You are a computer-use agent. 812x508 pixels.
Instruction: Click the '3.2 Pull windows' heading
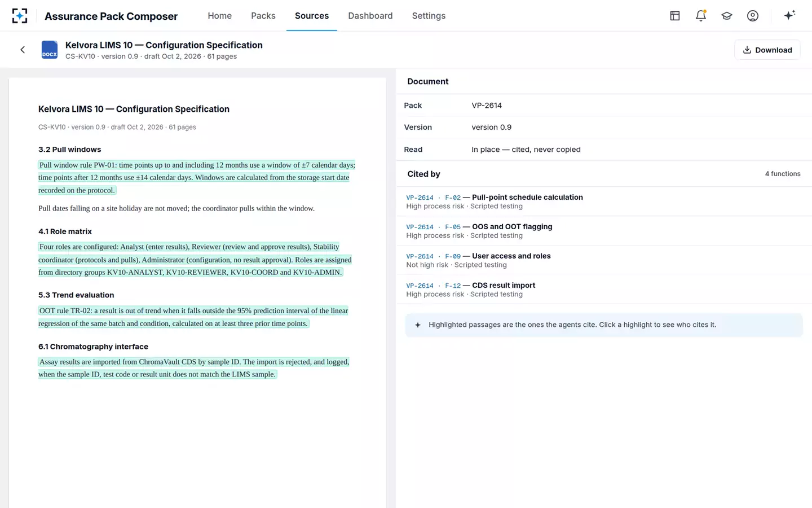[x=70, y=150]
